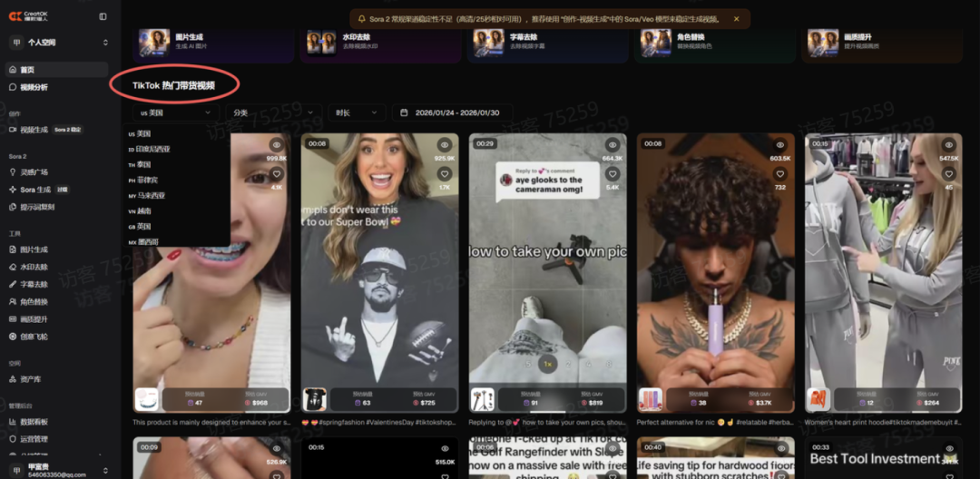Viewport: 980px width, 479px height.
Task: Expand the 个人空间 workspace switcher
Action: 58,43
